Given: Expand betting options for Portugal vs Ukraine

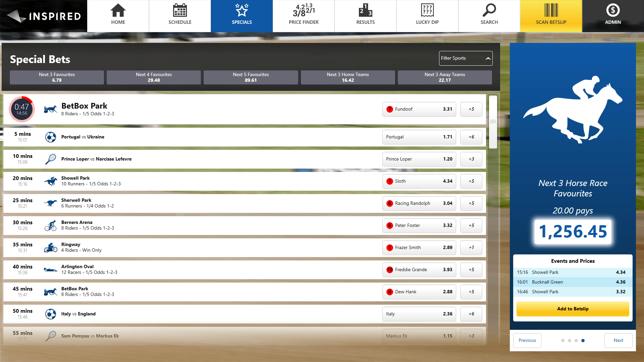Looking at the screenshot, I should coord(471,136).
